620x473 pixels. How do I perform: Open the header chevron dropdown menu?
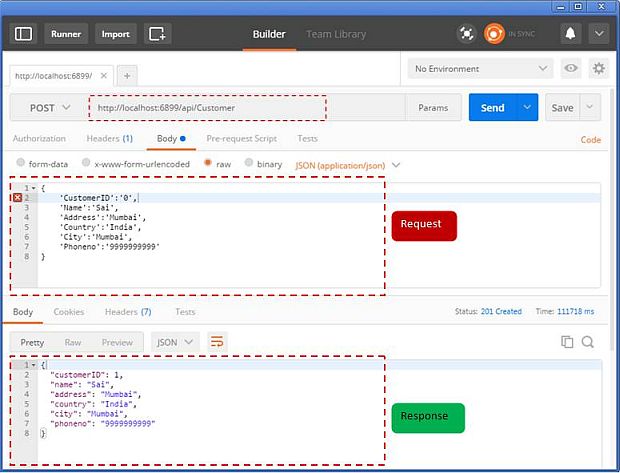click(599, 34)
